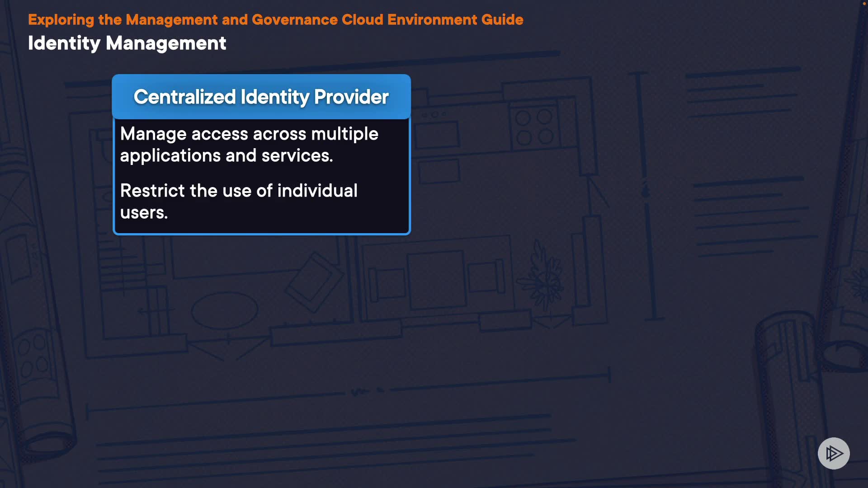Click the 'applications and services.' text line
The width and height of the screenshot is (868, 488).
coord(226,155)
